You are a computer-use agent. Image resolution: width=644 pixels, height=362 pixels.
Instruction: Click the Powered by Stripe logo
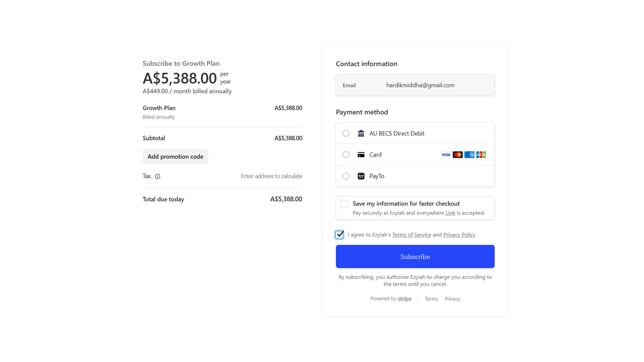[404, 299]
